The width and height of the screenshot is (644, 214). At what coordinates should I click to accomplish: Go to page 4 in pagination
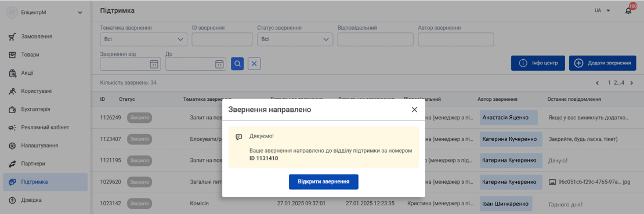click(623, 83)
